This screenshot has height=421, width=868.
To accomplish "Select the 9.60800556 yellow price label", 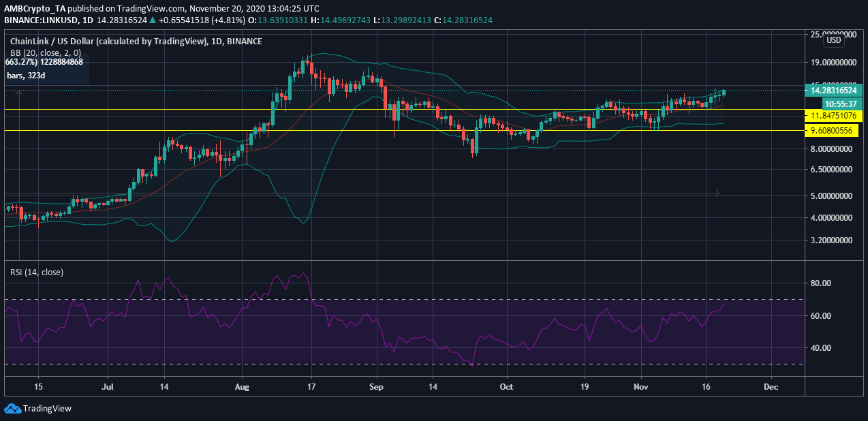I will tap(834, 130).
